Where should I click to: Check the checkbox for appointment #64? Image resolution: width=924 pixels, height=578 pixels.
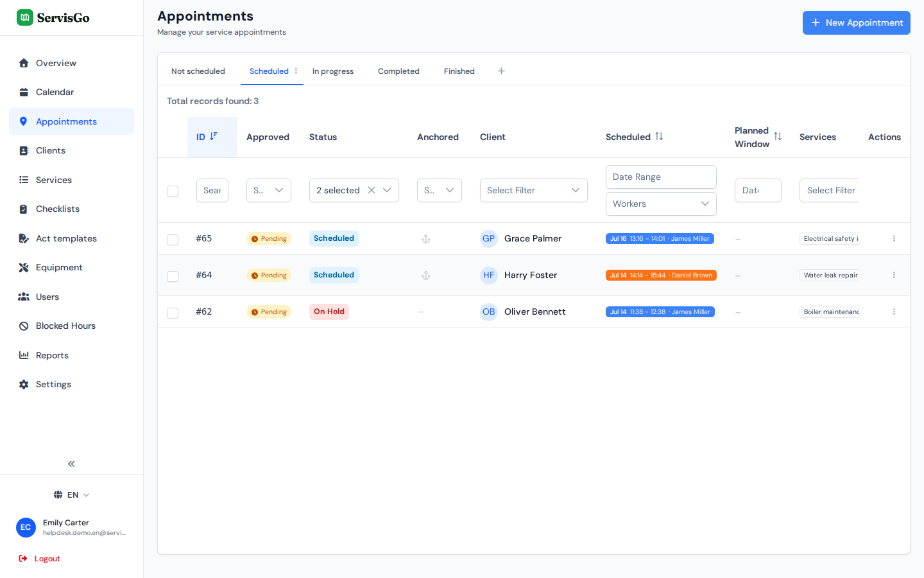[x=173, y=276]
